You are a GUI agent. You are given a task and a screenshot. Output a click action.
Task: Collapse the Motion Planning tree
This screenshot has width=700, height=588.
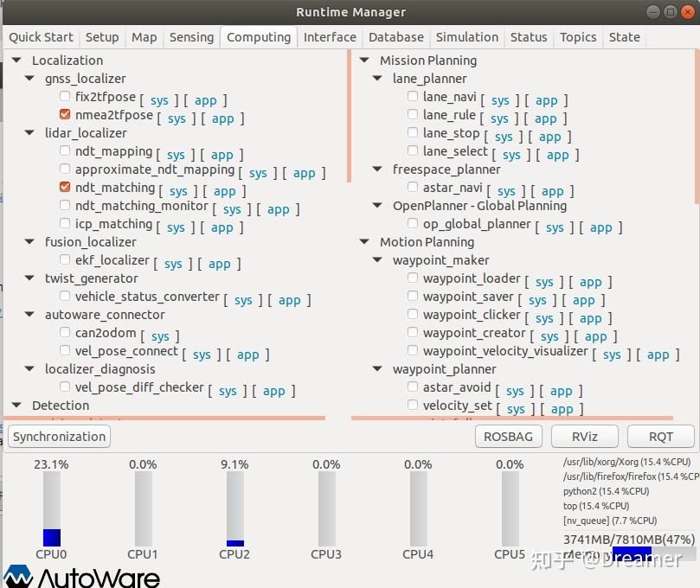[363, 241]
